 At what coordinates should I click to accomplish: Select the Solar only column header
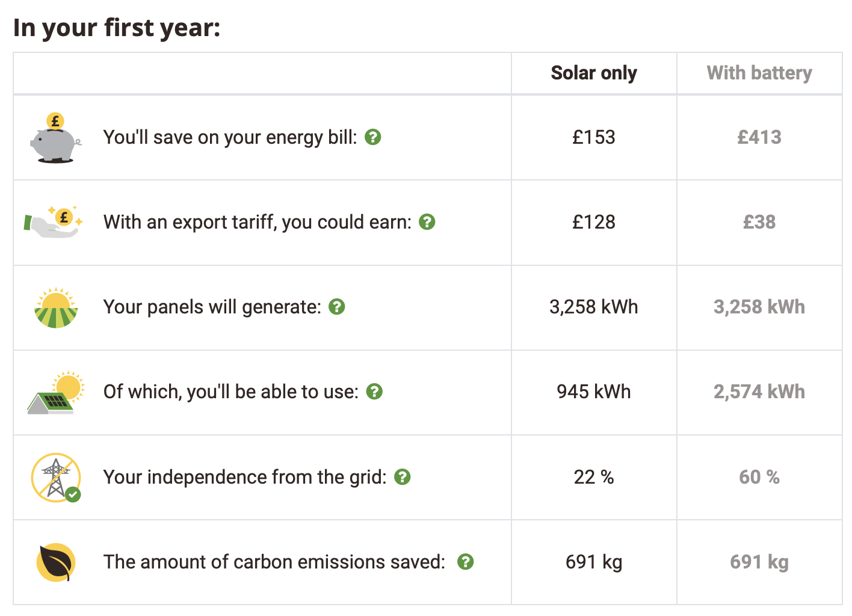click(x=594, y=73)
